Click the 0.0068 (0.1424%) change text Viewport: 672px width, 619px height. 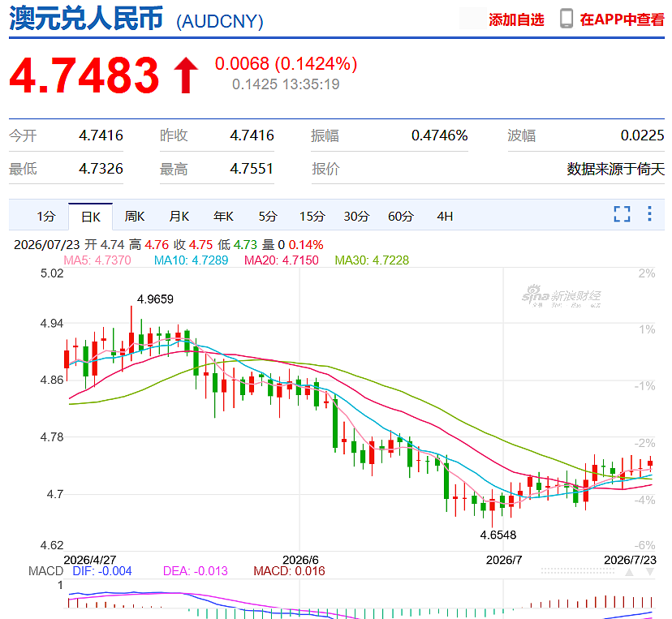[x=286, y=64]
